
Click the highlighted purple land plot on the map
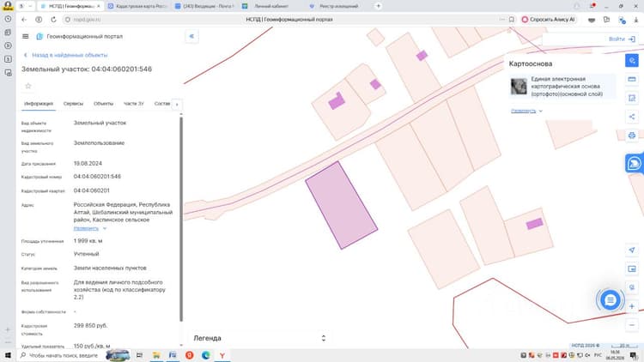[x=341, y=205]
